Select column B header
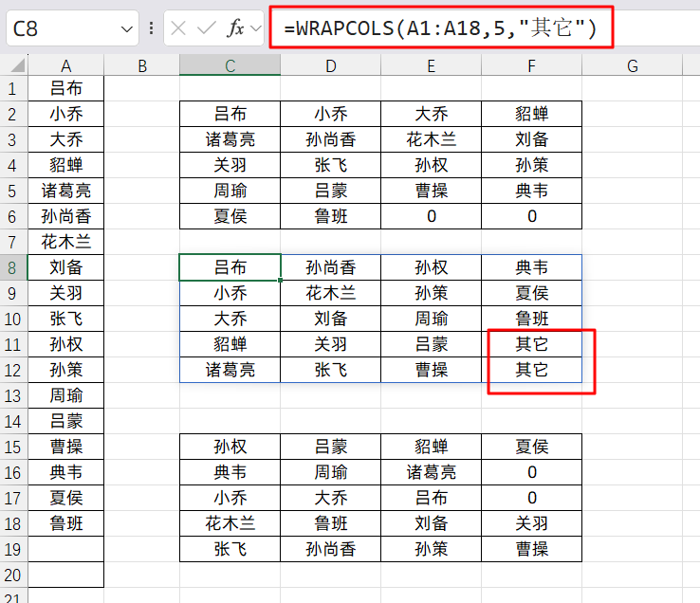This screenshot has height=603, width=700. (142, 66)
